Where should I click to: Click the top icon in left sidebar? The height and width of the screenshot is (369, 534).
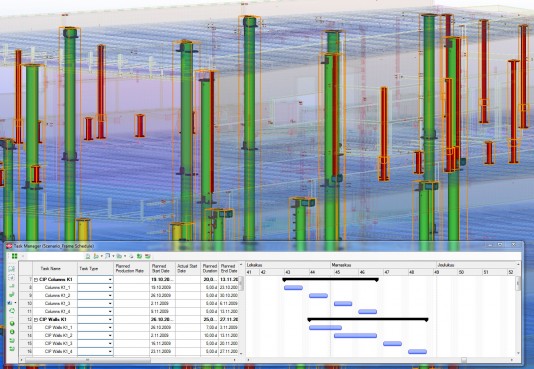point(12,269)
